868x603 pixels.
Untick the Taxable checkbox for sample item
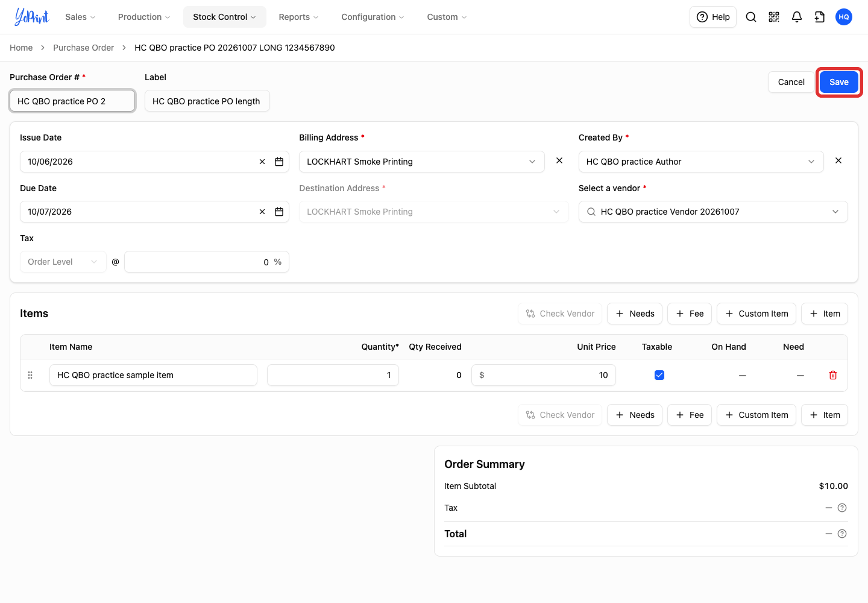[659, 375]
